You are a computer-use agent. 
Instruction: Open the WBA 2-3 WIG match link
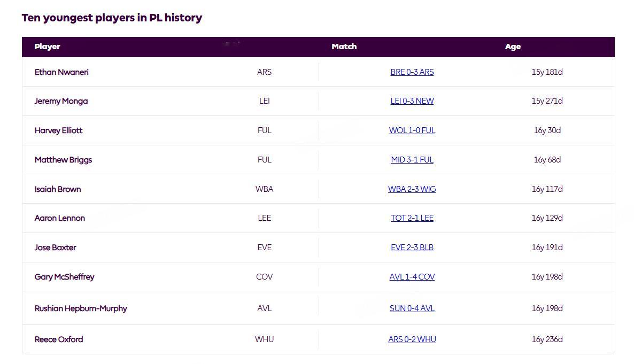[412, 189]
